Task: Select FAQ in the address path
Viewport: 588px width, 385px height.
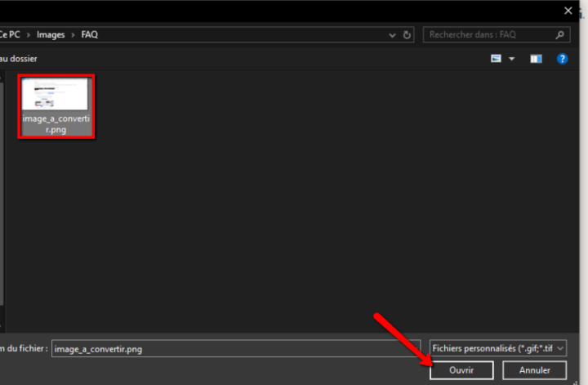Action: tap(89, 35)
